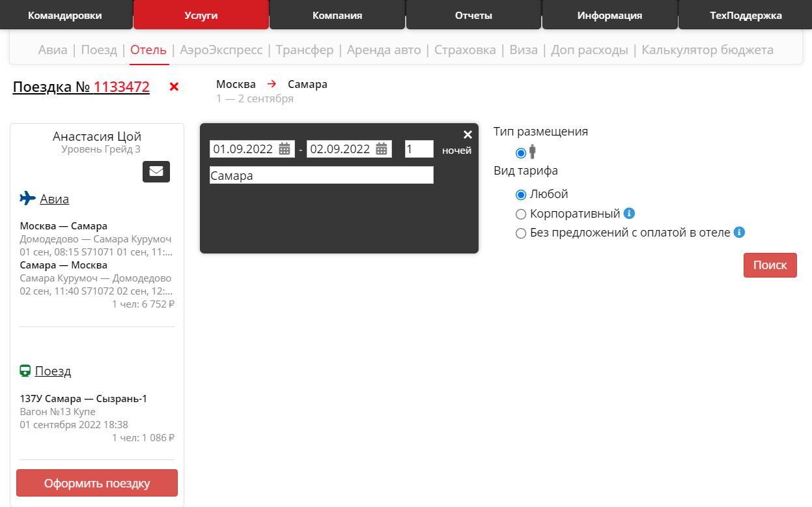Open trip number 1133472 link
The height and width of the screenshot is (507, 812).
[x=122, y=87]
